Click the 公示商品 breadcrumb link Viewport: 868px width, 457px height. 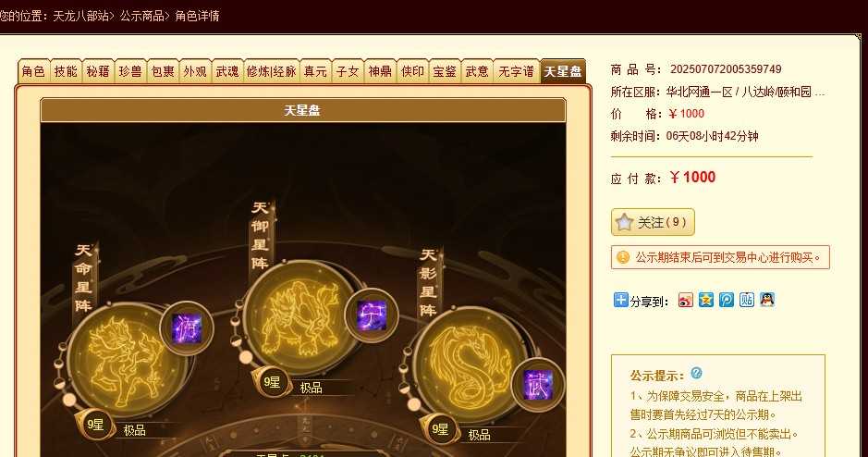click(x=142, y=16)
